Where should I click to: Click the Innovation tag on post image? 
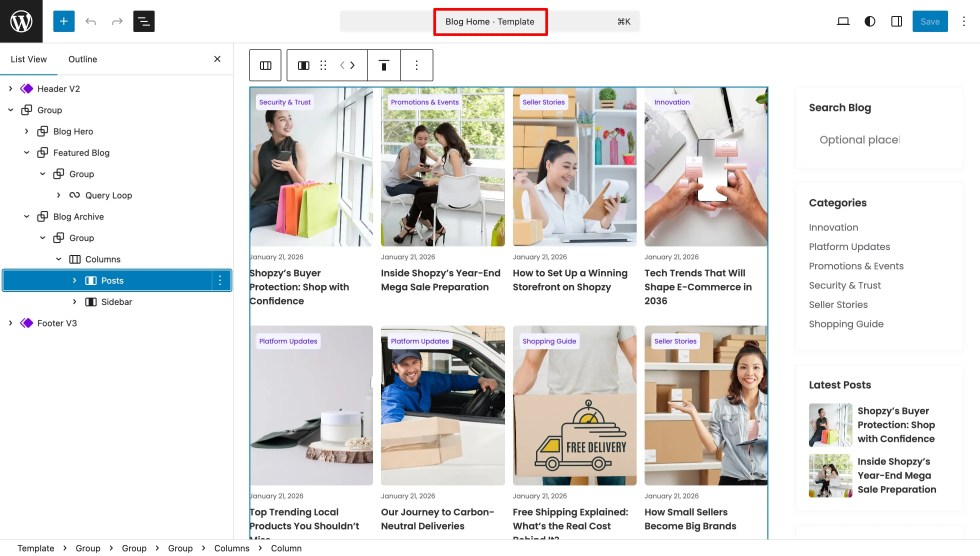tap(672, 102)
